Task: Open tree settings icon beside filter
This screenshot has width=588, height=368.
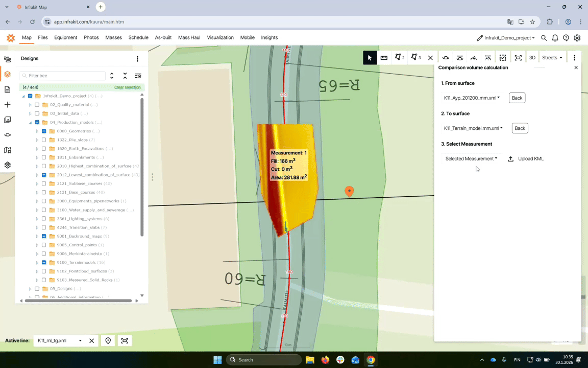Action: (x=138, y=76)
